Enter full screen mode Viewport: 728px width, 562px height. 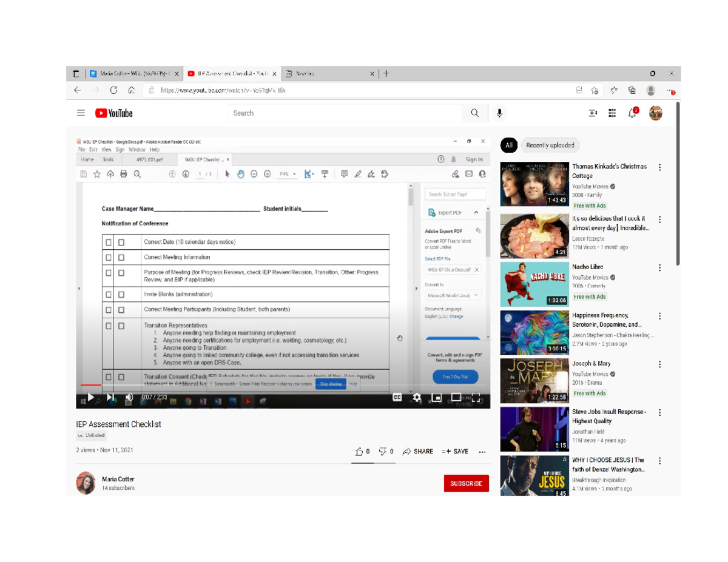(477, 398)
